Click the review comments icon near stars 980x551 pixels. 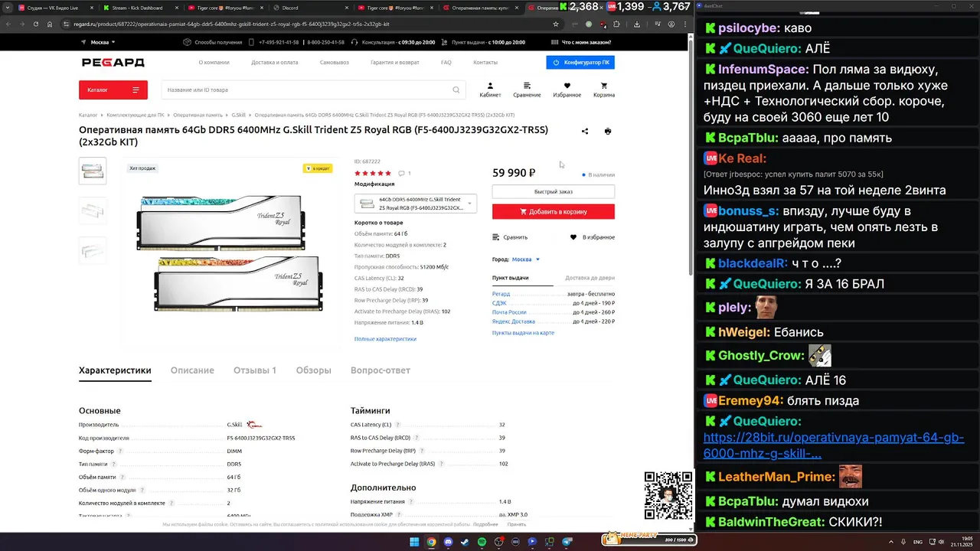[x=400, y=174]
